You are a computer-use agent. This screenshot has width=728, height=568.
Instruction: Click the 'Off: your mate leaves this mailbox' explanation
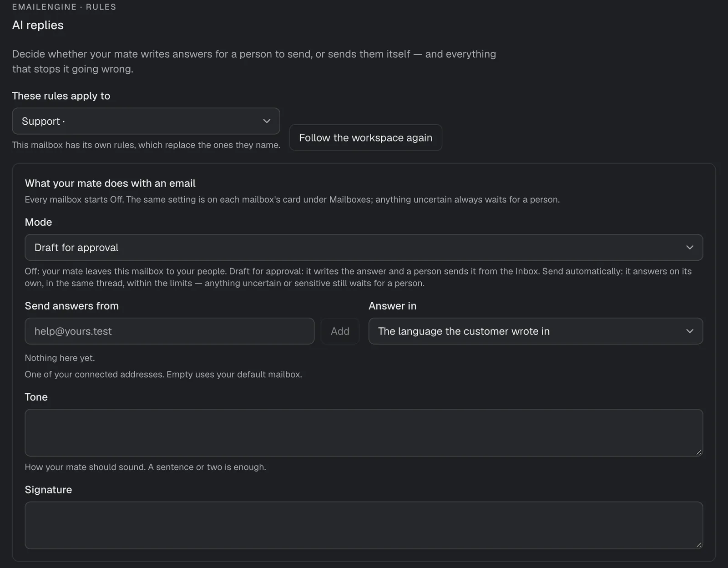coord(358,277)
